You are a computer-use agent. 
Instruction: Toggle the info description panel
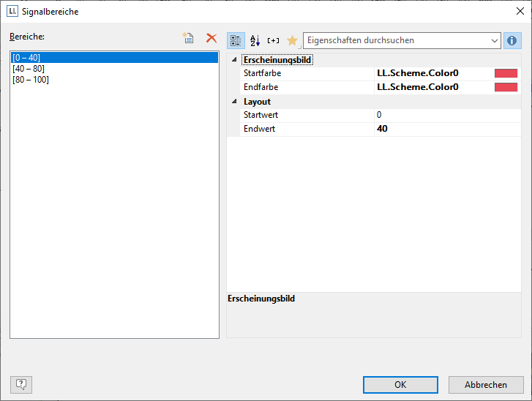512,40
